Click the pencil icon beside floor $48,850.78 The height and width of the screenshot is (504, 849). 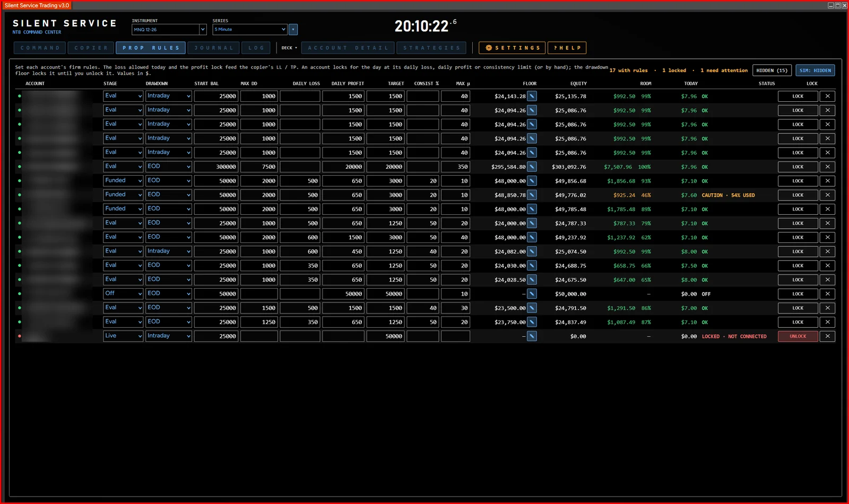coord(532,195)
